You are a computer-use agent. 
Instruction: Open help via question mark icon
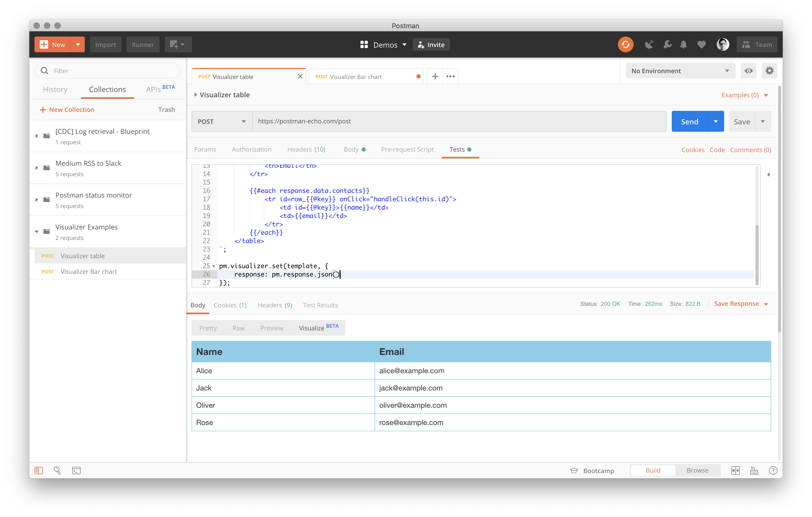pos(773,470)
